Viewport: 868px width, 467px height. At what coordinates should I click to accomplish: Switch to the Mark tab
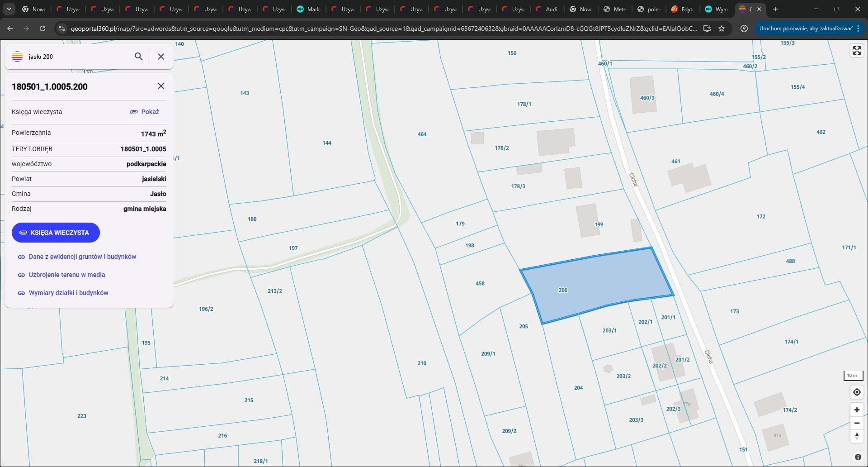(309, 9)
